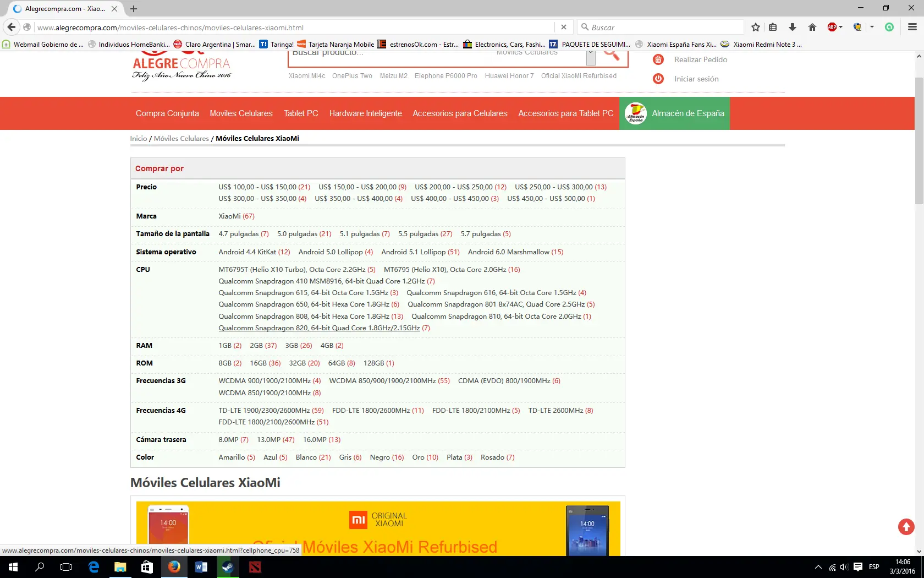Open Dota 2 icon on the taskbar
The image size is (924, 578).
pos(255,567)
